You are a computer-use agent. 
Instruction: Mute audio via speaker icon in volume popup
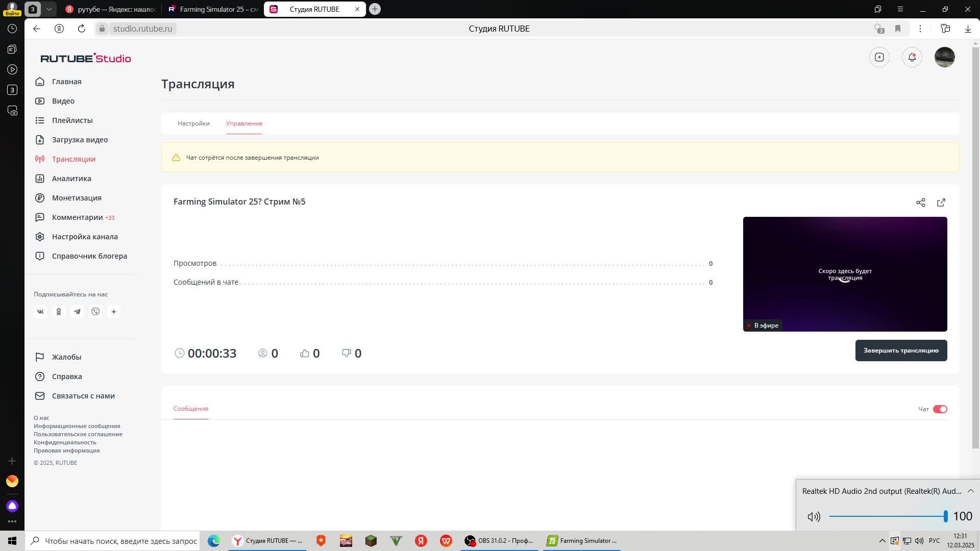pos(814,517)
